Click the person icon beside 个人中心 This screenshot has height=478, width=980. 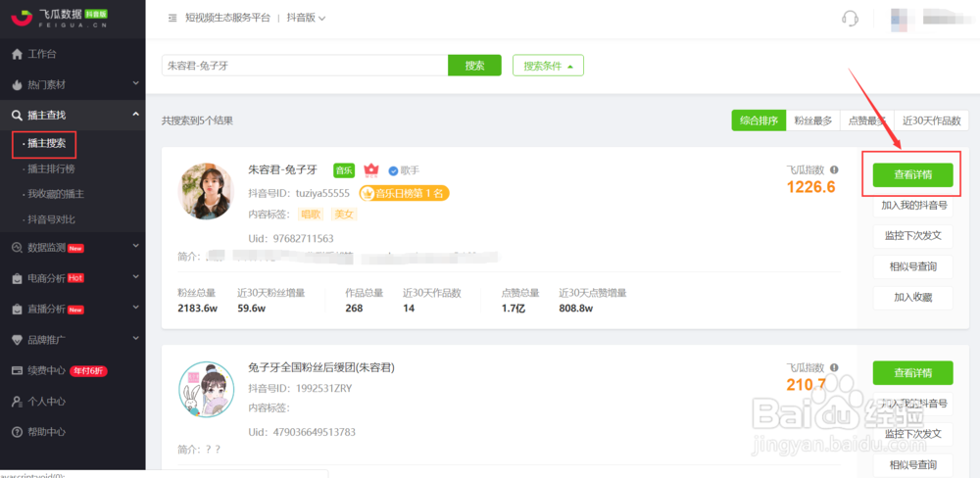(x=18, y=402)
